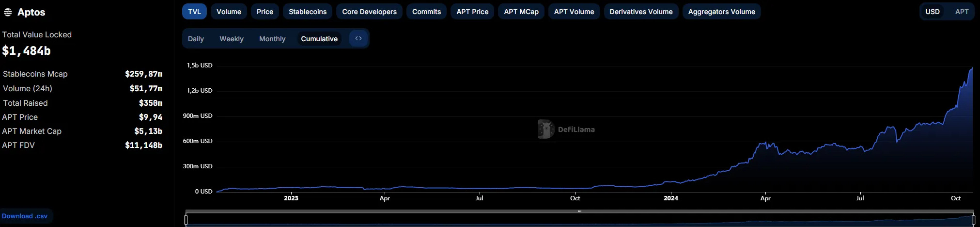Screen dimensions: 980x227
Task: Click the APT Price value $9,94
Action: click(x=151, y=117)
